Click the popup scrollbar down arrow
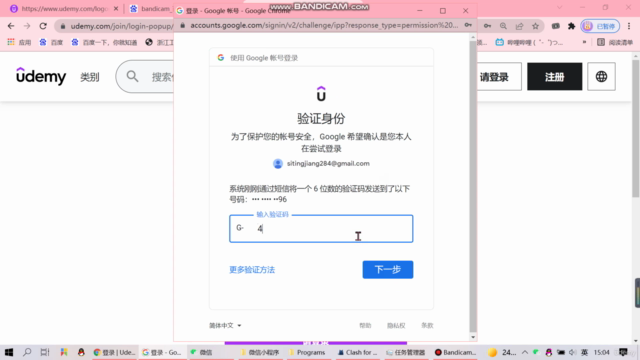Screen dimensions: 640x360 point(473,337)
